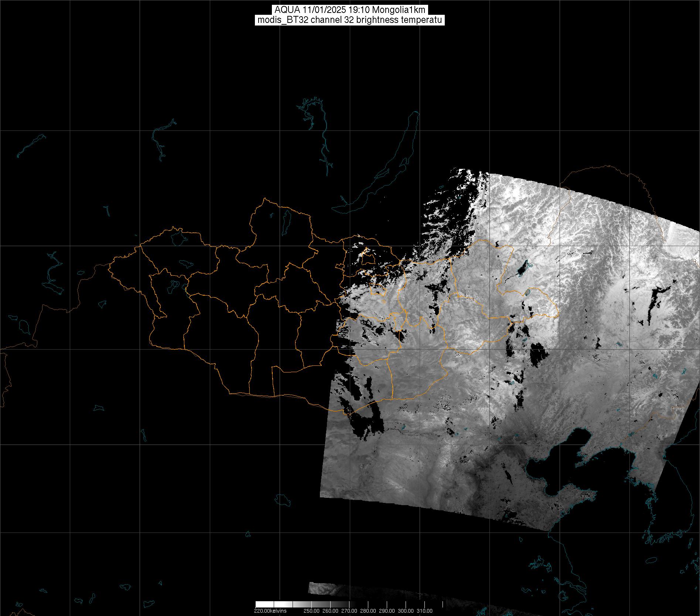
Task: Click the "310.00" color scale label
Action: click(x=425, y=611)
